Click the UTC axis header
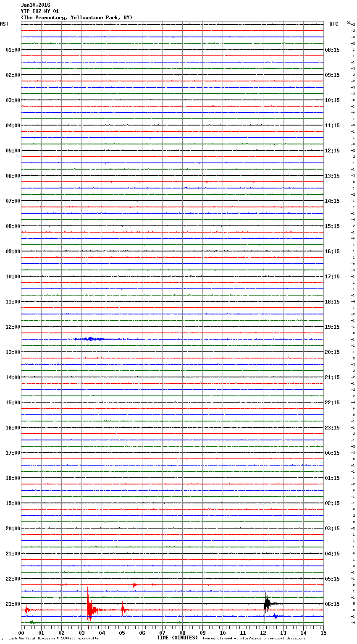Screen dimensions: 357x644 click(334, 24)
